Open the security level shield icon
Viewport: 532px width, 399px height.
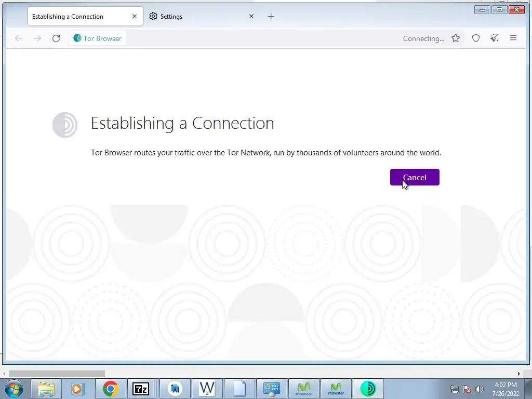(476, 38)
